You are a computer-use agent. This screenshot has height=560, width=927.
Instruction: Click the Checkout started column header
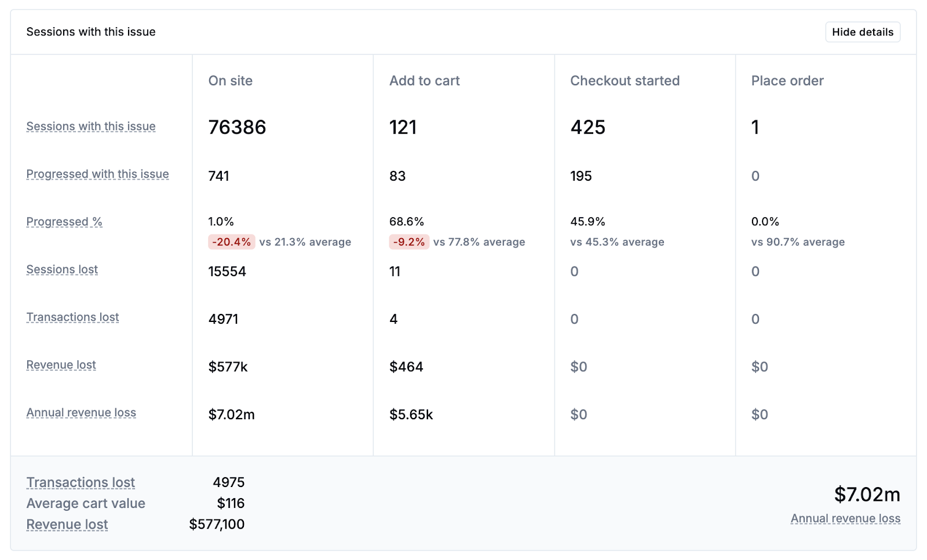[625, 81]
